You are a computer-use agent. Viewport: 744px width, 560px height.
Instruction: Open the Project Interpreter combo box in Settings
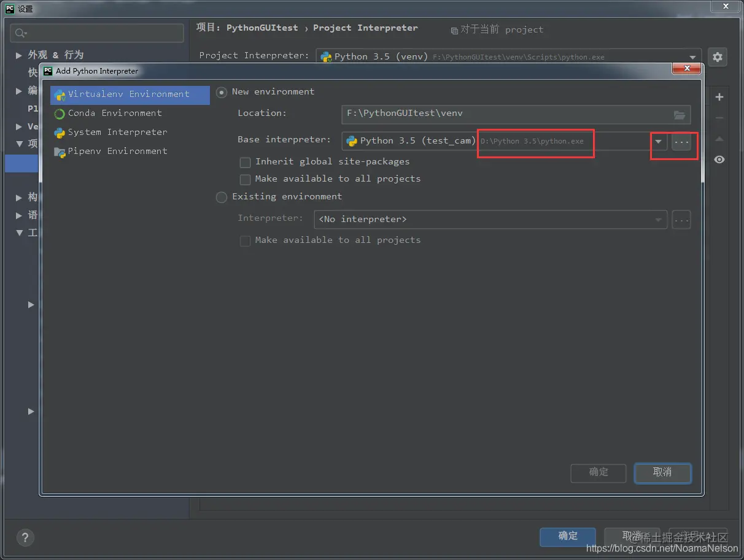pos(509,56)
